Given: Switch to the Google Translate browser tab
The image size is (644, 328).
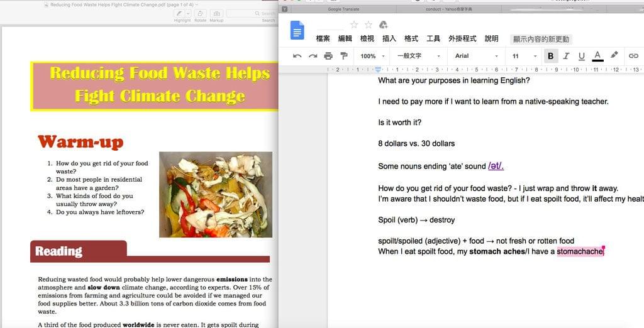Looking at the screenshot, I should pyautogui.click(x=344, y=9).
